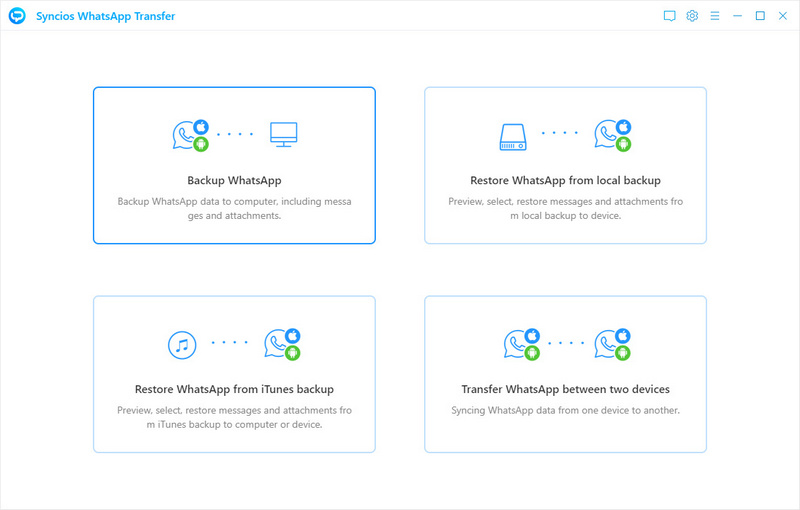800x510 pixels.
Task: Click the iTunes music note icon
Action: click(x=182, y=345)
